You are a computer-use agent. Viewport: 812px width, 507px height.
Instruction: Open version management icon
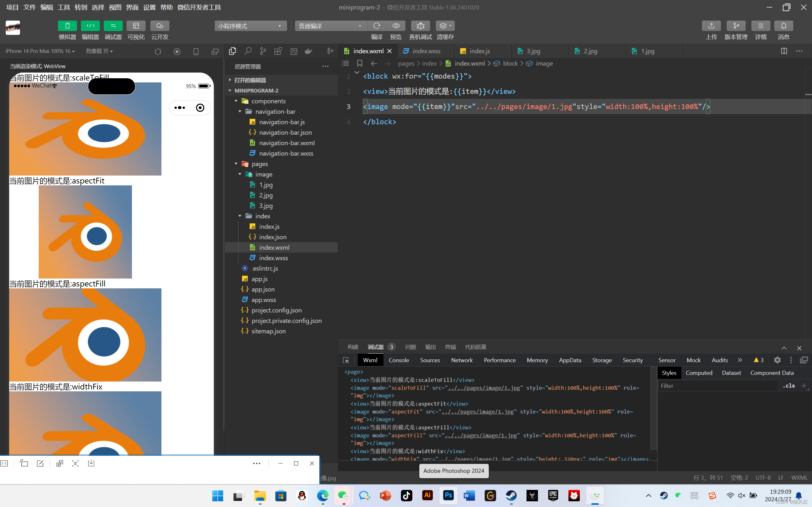[x=736, y=26]
